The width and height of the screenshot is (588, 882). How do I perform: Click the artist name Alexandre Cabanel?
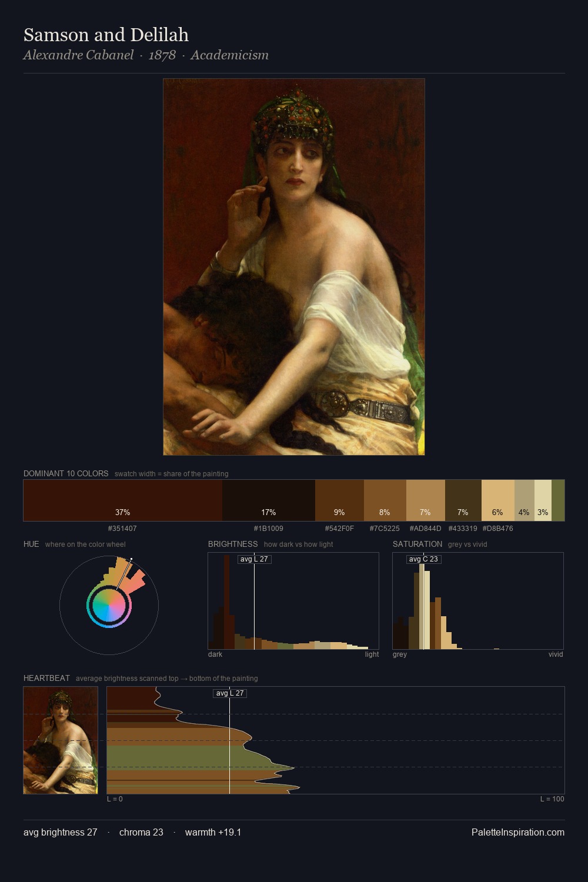78,55
